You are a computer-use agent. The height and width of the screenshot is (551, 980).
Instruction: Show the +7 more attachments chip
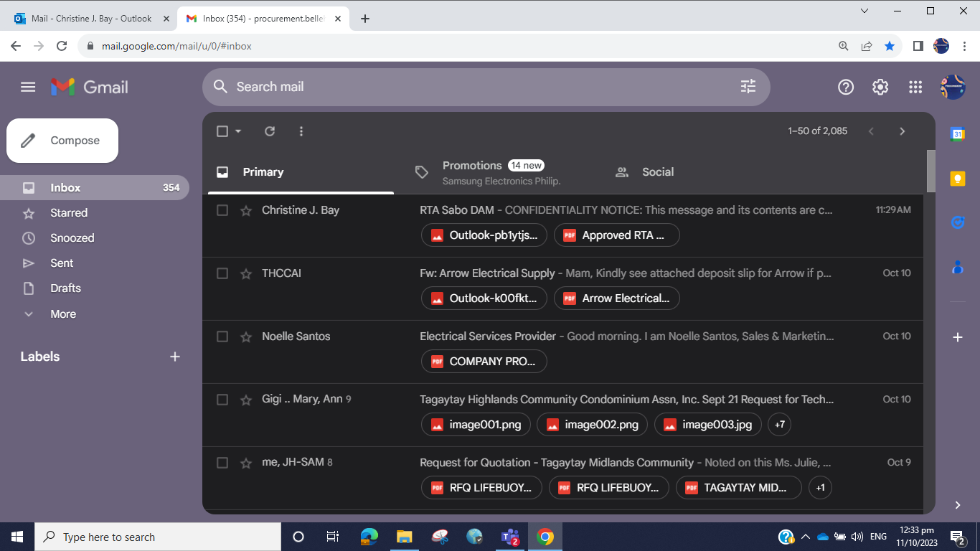click(780, 425)
